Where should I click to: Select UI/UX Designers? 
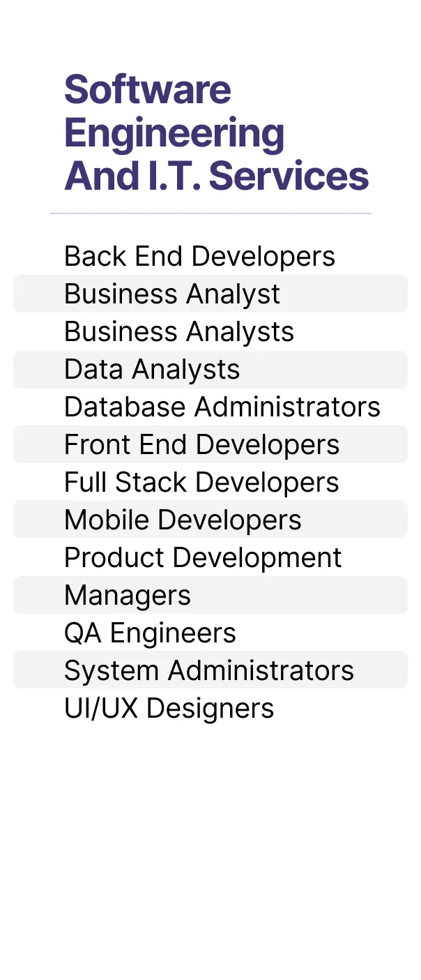tap(169, 709)
